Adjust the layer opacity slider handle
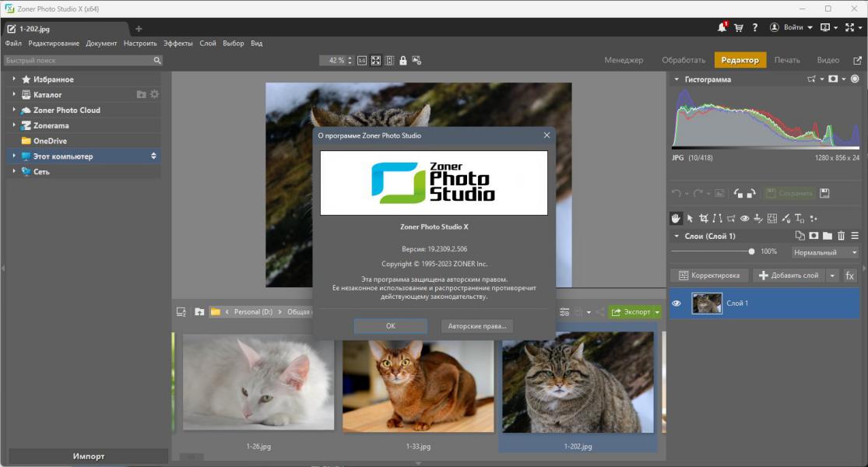868x467 pixels. [751, 251]
